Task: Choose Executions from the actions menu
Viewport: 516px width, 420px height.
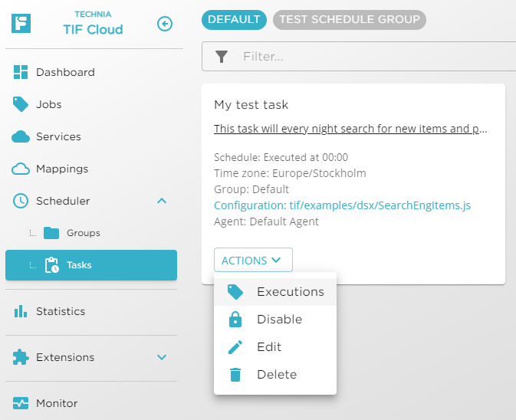Action: (x=290, y=292)
